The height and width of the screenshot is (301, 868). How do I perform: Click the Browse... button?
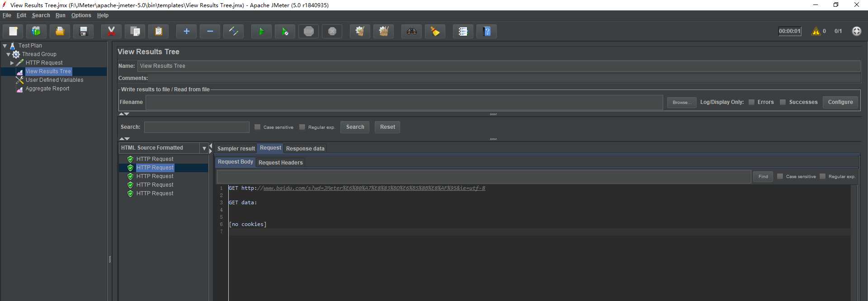pos(682,103)
